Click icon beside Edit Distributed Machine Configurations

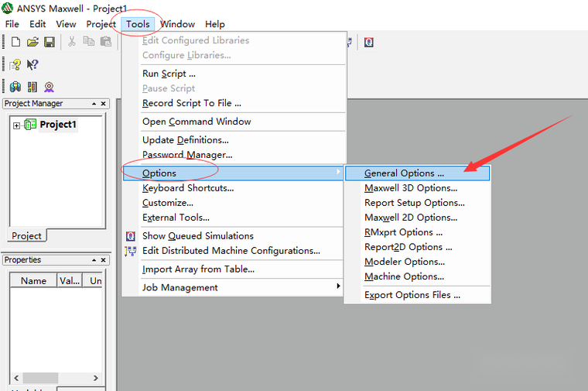(130, 251)
